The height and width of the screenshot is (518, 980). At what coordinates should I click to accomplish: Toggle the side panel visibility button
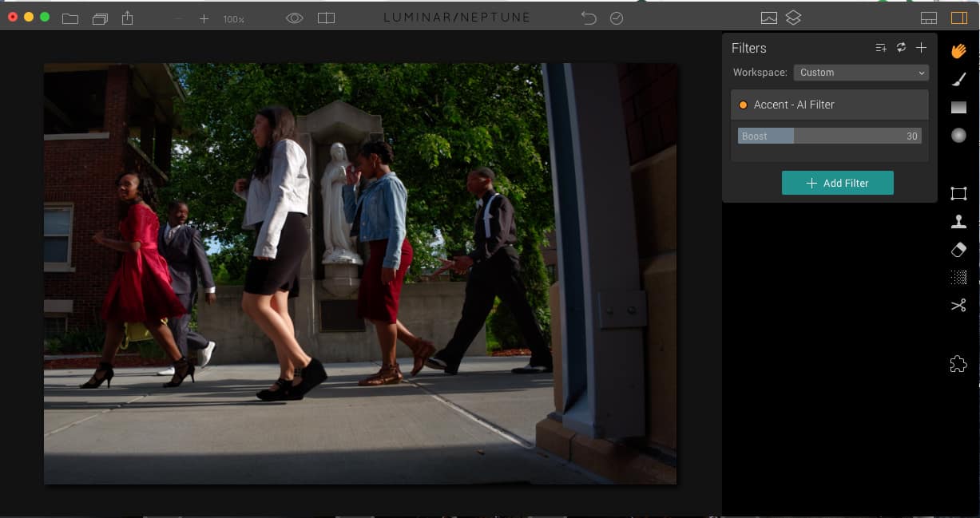coord(958,18)
